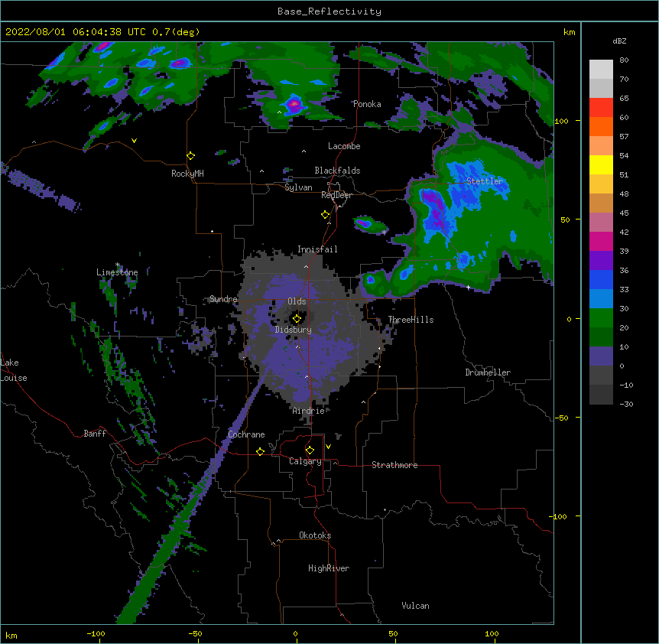Click the blue 33–36 dBZ legend swatch
The image size is (659, 644).
tap(601, 280)
